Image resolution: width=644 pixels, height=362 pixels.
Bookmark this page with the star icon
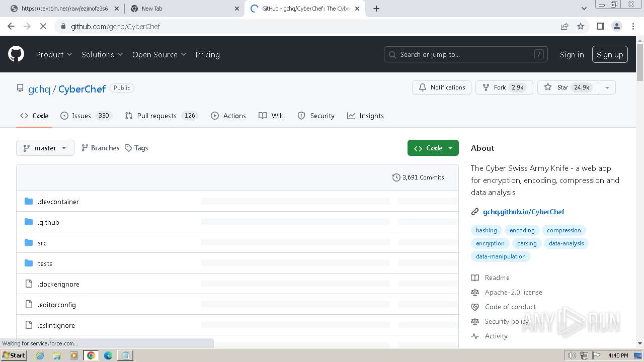581,26
